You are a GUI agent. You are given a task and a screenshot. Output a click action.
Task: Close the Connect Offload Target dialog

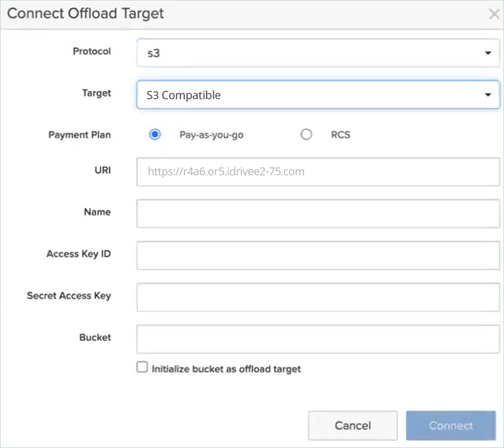[x=494, y=14]
